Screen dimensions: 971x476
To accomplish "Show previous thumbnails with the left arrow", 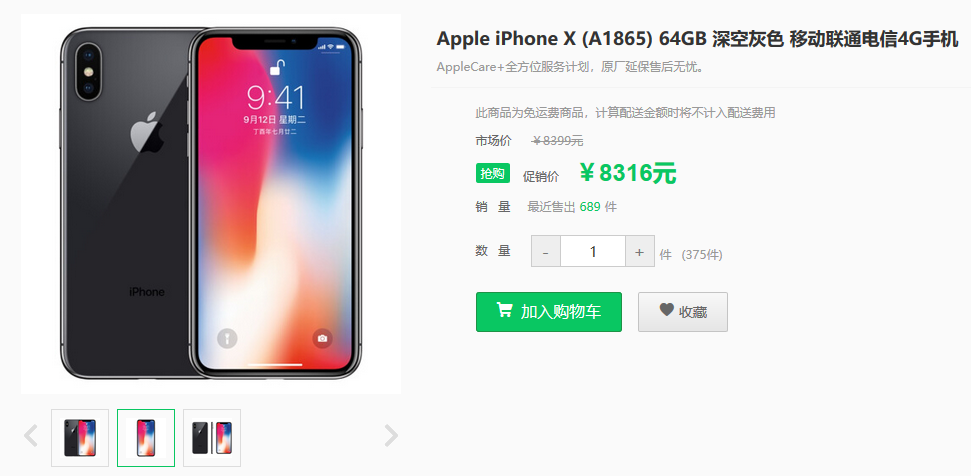I will pos(30,436).
